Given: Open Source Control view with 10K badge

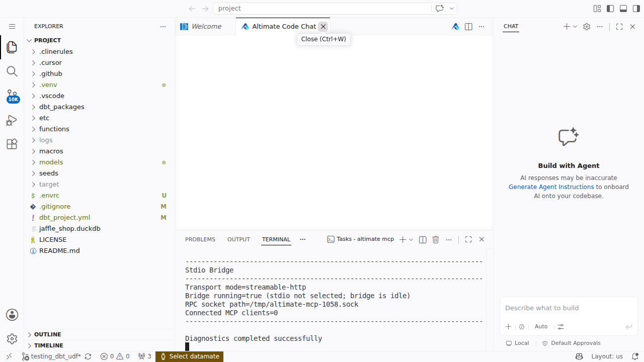Looking at the screenshot, I should pos(12,96).
